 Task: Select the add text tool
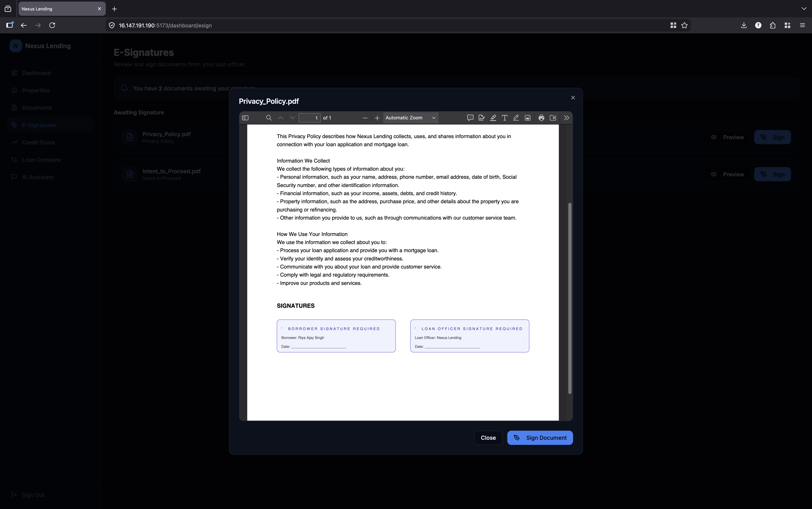click(x=504, y=118)
